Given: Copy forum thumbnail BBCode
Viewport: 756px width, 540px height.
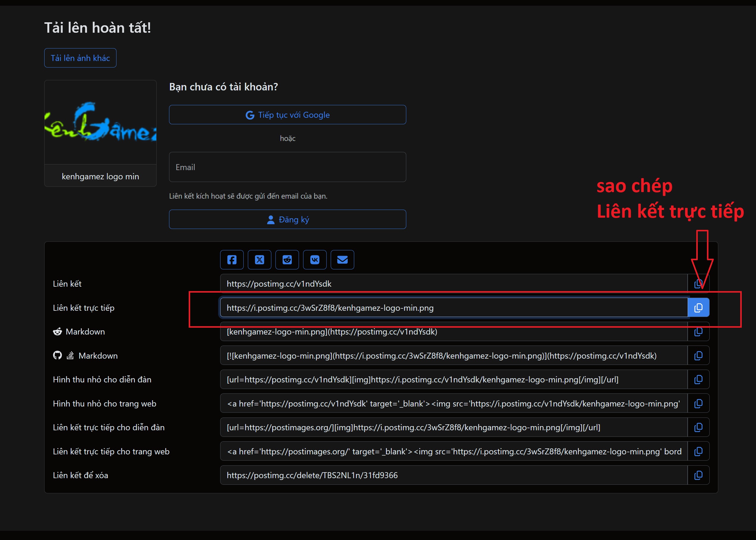Looking at the screenshot, I should click(x=698, y=379).
